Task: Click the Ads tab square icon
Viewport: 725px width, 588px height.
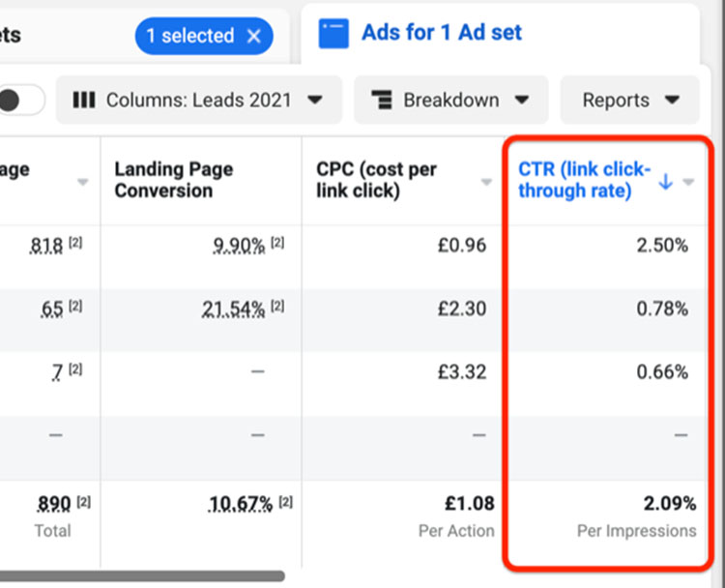Action: 333,34
